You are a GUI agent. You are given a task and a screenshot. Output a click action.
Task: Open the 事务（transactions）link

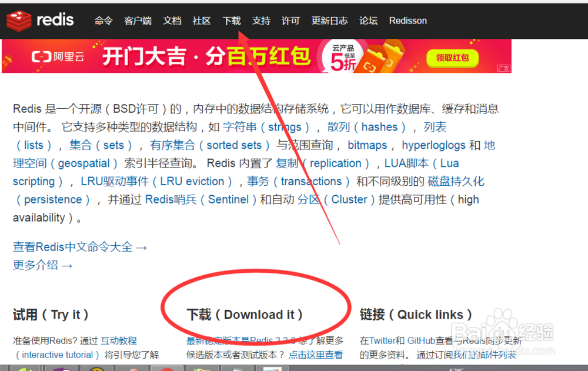click(x=299, y=181)
